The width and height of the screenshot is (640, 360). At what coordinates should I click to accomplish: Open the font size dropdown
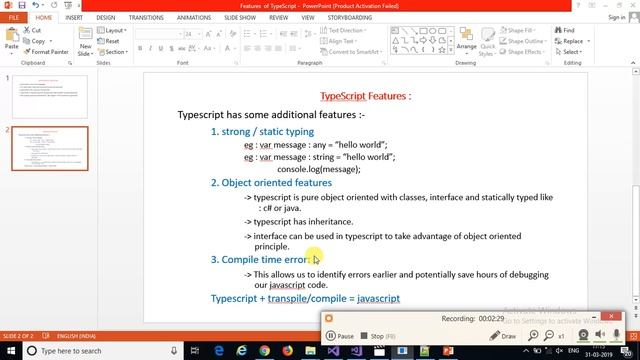(199, 34)
